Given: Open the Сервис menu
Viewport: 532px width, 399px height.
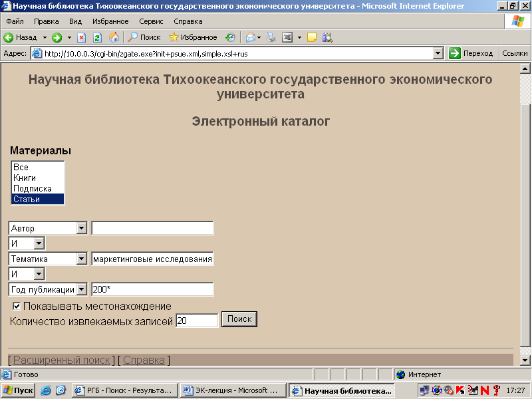Looking at the screenshot, I should coord(151,21).
